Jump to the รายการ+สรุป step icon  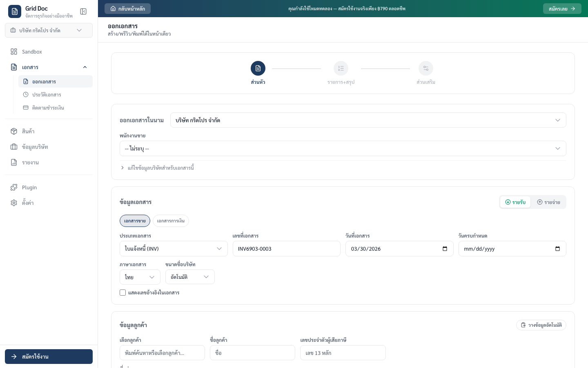341,68
